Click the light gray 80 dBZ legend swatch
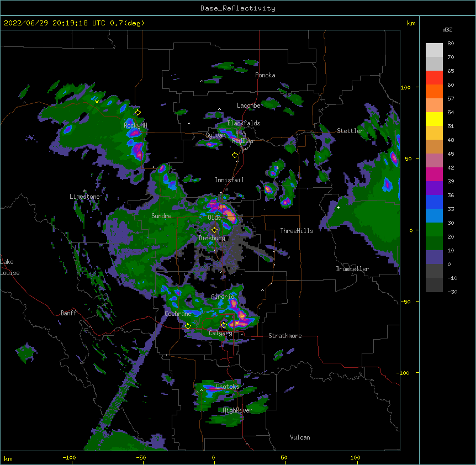Screen dimensions: 476x465 pos(434,50)
